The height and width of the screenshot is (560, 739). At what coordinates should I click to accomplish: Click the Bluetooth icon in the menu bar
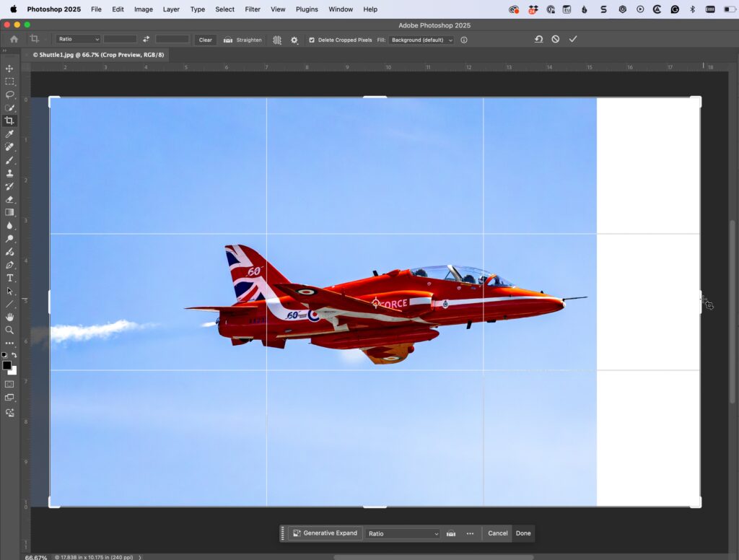pos(692,9)
